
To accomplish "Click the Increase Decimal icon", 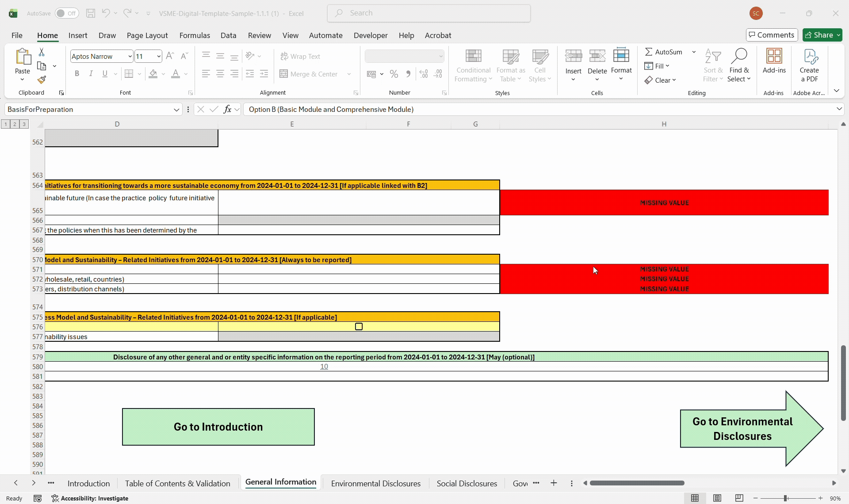I will coord(423,74).
